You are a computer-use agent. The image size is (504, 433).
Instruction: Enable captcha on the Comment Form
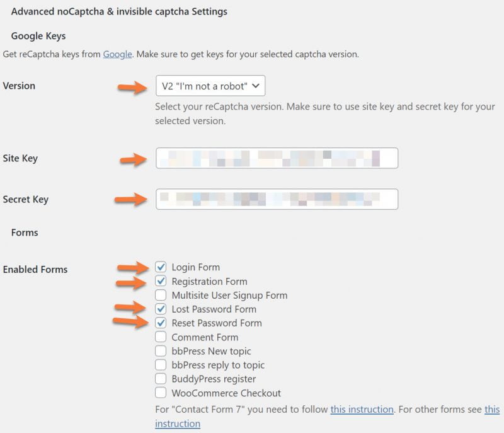161,337
